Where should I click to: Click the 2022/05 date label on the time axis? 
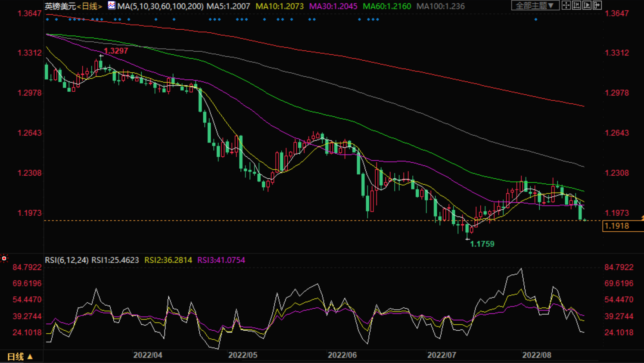coord(243,355)
